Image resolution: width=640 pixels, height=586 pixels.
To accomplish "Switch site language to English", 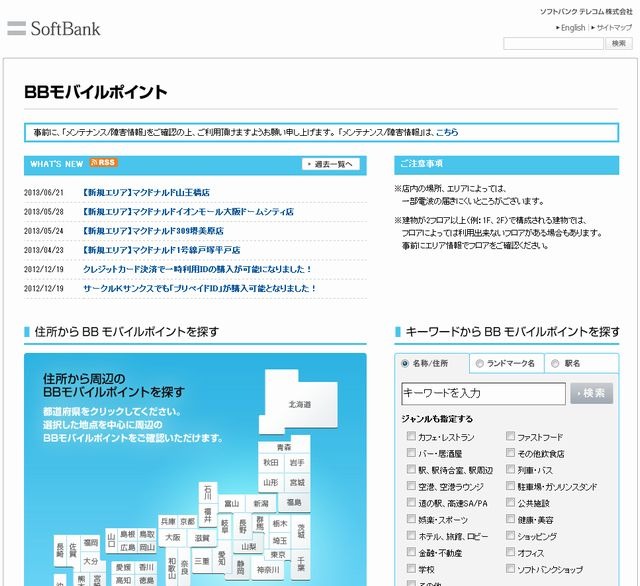I will [x=571, y=28].
